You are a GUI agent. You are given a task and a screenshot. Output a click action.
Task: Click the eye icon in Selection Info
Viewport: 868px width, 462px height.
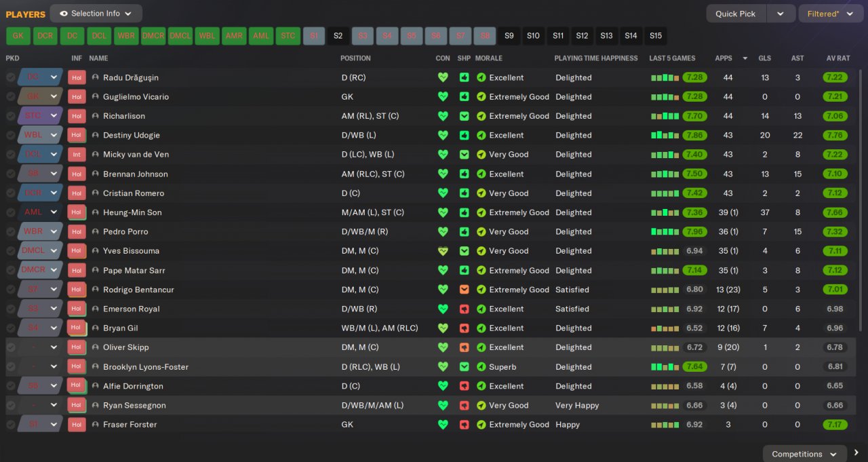click(x=64, y=14)
